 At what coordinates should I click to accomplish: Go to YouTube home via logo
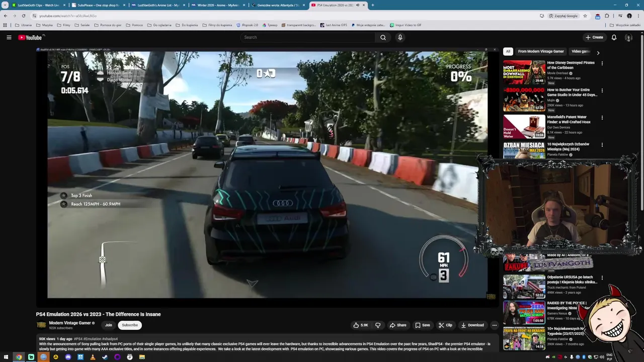coord(30,37)
